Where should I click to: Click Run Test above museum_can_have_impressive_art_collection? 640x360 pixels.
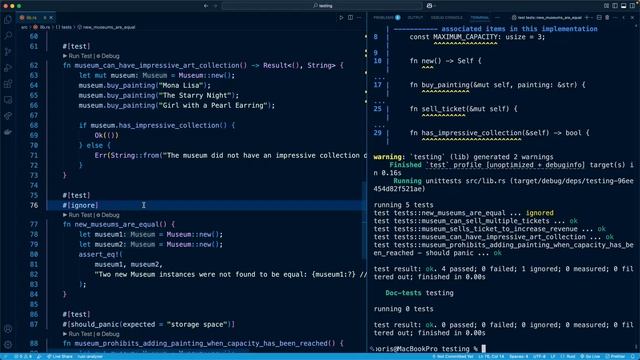[x=80, y=56]
